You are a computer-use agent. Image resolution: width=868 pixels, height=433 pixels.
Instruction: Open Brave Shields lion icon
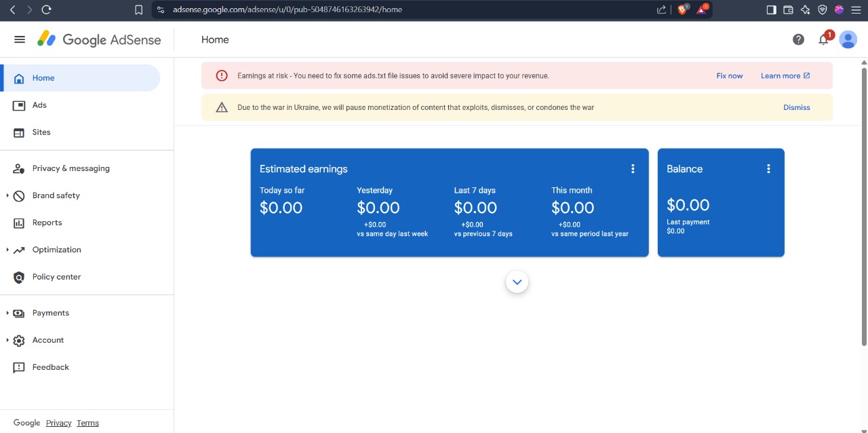682,10
